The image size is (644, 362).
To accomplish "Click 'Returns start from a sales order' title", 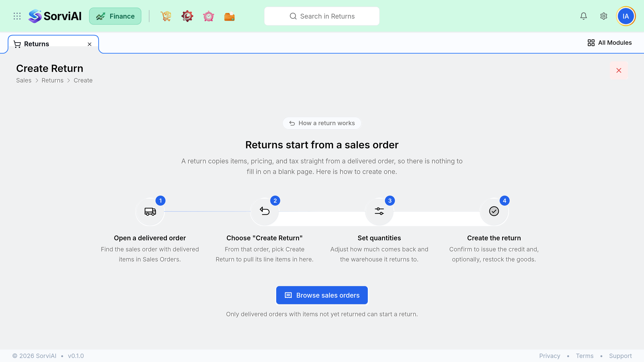I will tap(322, 145).
